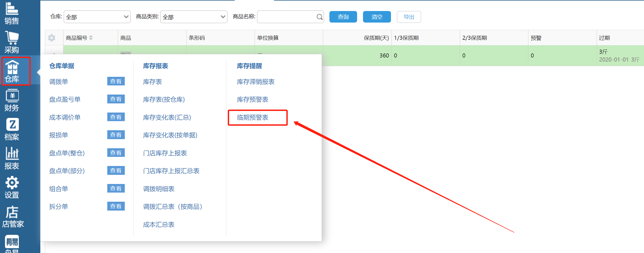Open 库存变化表(汇总) report link
The width and height of the screenshot is (644, 253).
(x=167, y=117)
